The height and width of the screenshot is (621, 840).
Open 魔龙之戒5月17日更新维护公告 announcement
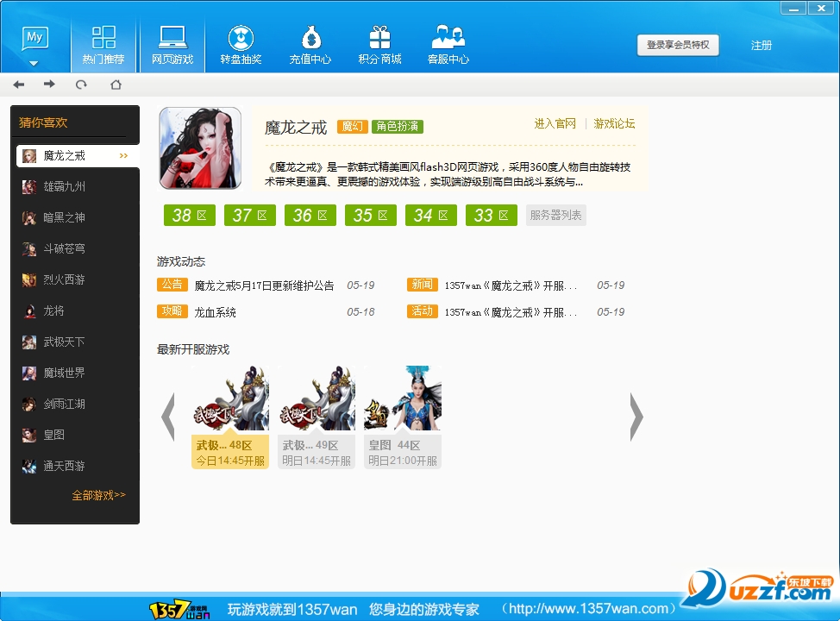click(x=264, y=285)
